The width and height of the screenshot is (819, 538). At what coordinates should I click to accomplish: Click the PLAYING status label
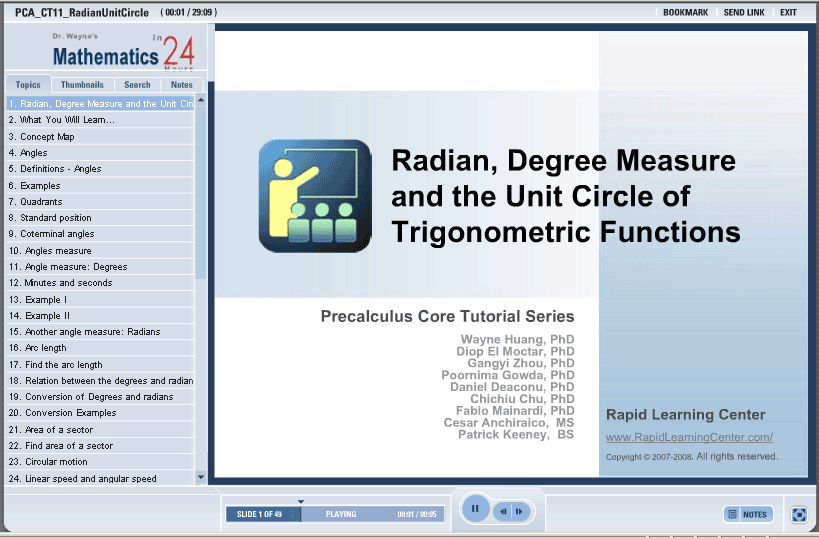pos(341,514)
